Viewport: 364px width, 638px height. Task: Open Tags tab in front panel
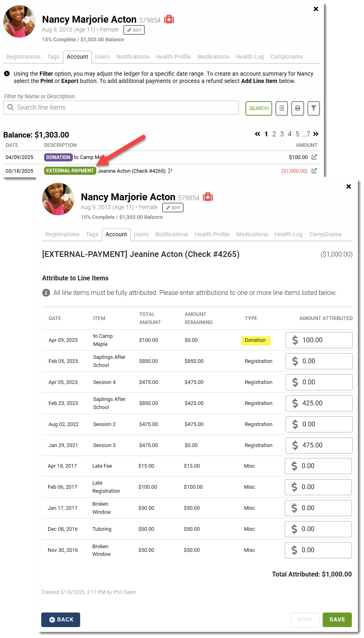(x=92, y=234)
